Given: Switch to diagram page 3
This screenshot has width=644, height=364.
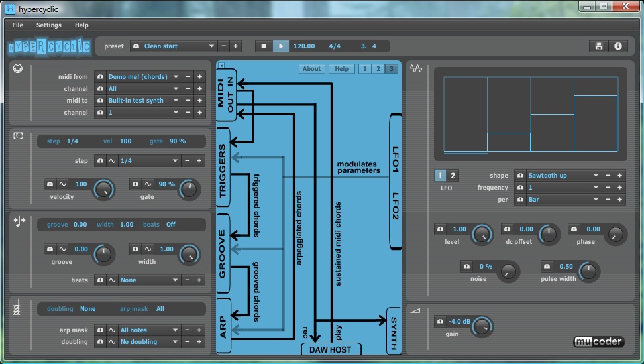Looking at the screenshot, I should coord(391,68).
